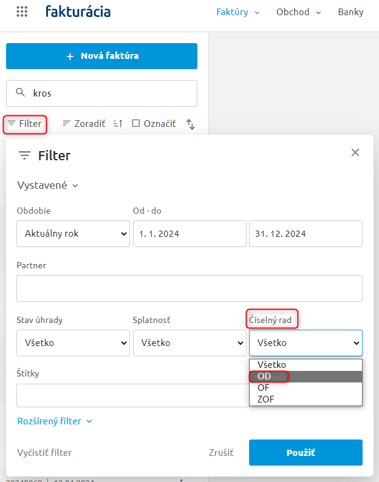Expand the Vystavené dropdown
Screen dimensions: 379x482
48,185
